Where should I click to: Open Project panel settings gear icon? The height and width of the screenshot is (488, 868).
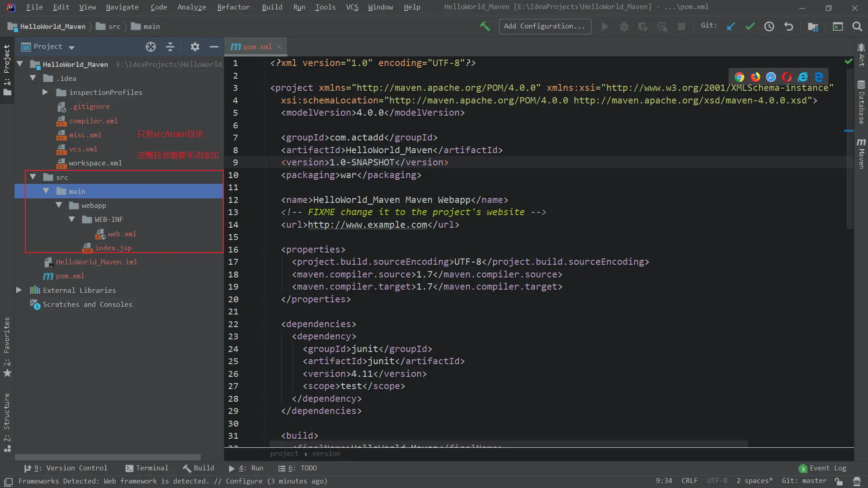[x=195, y=47]
